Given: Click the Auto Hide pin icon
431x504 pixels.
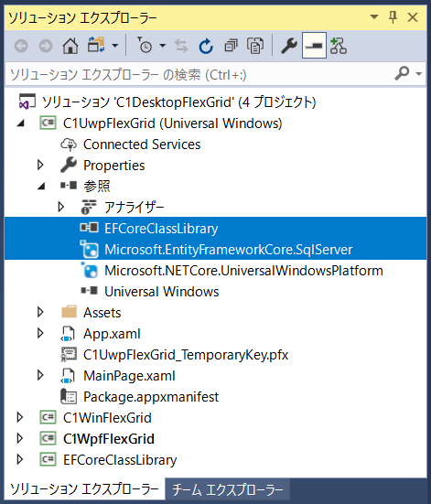Looking at the screenshot, I should click(x=393, y=17).
